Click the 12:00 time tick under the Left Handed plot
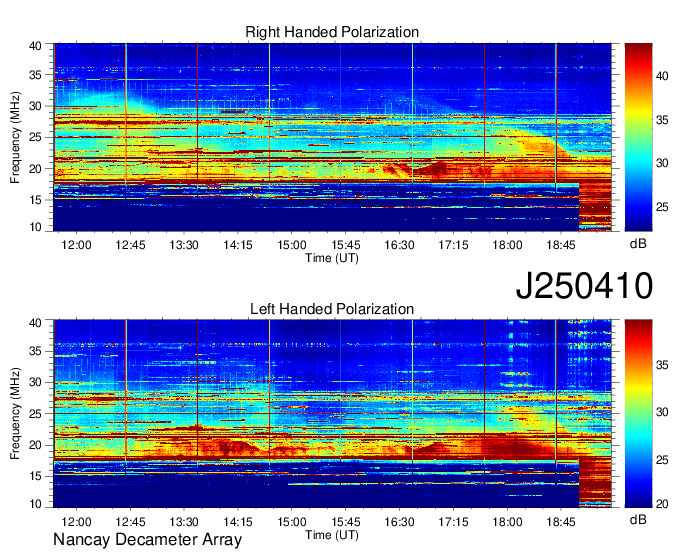The width and height of the screenshot is (680, 552). [76, 521]
